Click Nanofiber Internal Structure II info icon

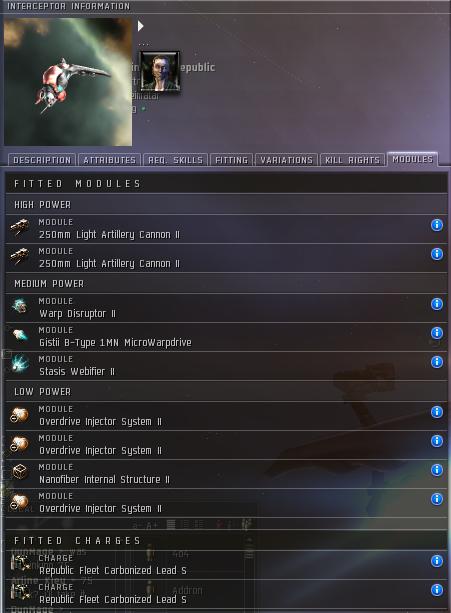click(x=437, y=470)
